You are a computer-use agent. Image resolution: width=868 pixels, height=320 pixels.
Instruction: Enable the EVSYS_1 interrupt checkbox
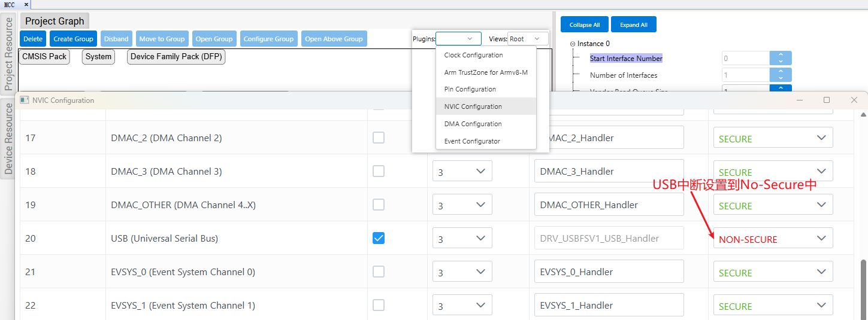(379, 305)
